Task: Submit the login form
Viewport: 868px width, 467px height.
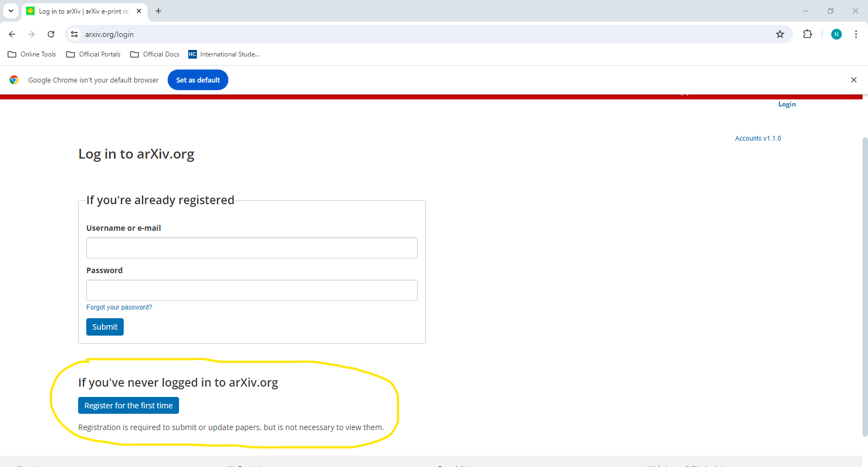Action: [x=105, y=327]
